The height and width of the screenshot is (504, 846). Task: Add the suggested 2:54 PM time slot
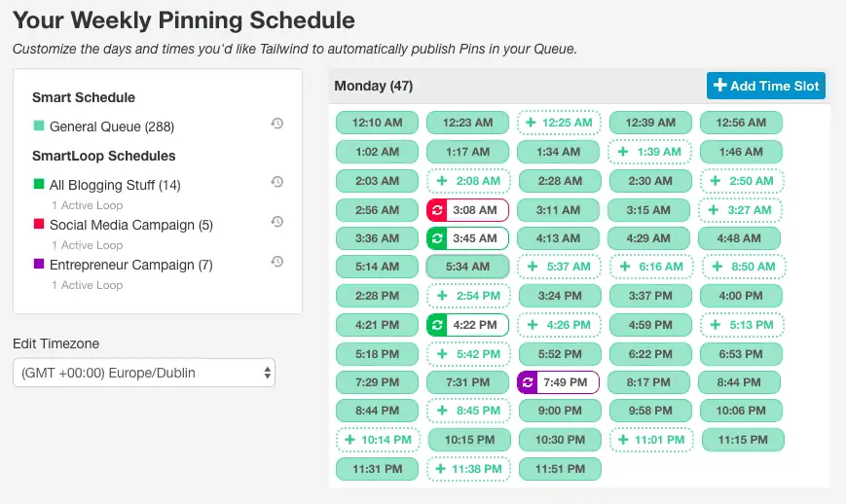[468, 296]
